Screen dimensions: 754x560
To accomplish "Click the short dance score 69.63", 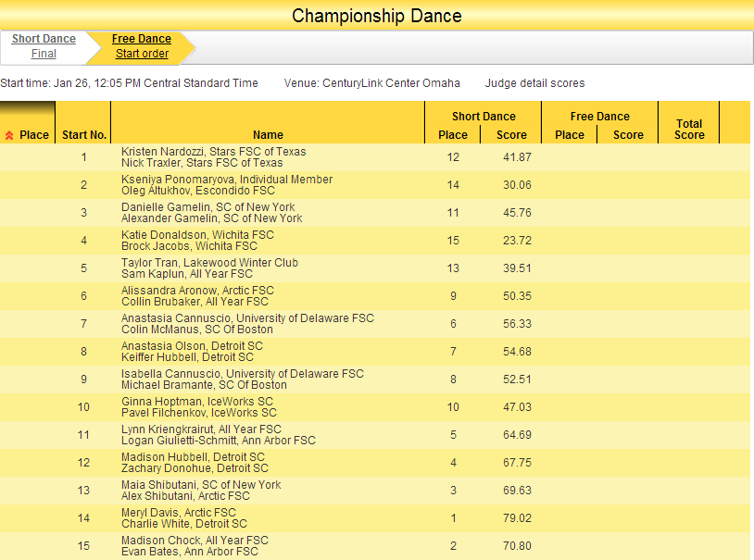I will pyautogui.click(x=517, y=491).
